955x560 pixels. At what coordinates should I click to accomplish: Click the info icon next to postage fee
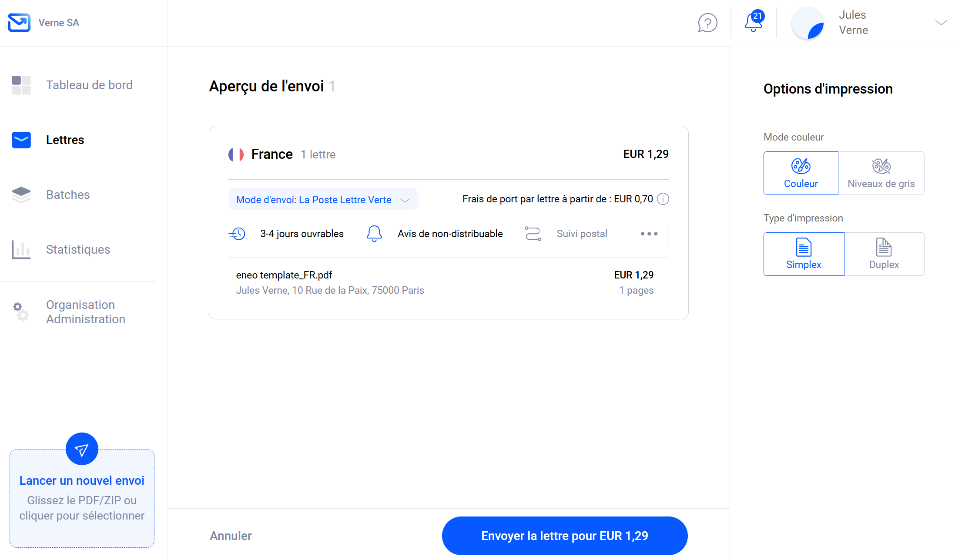(663, 199)
